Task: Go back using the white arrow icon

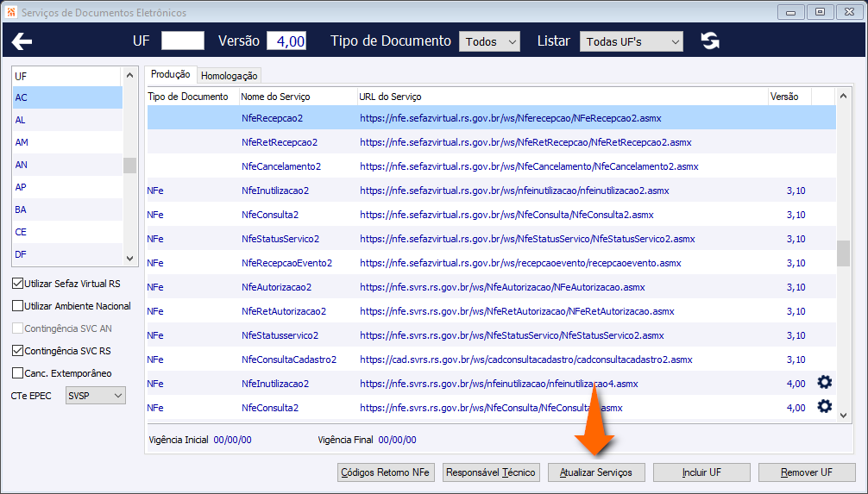Action: 22,41
